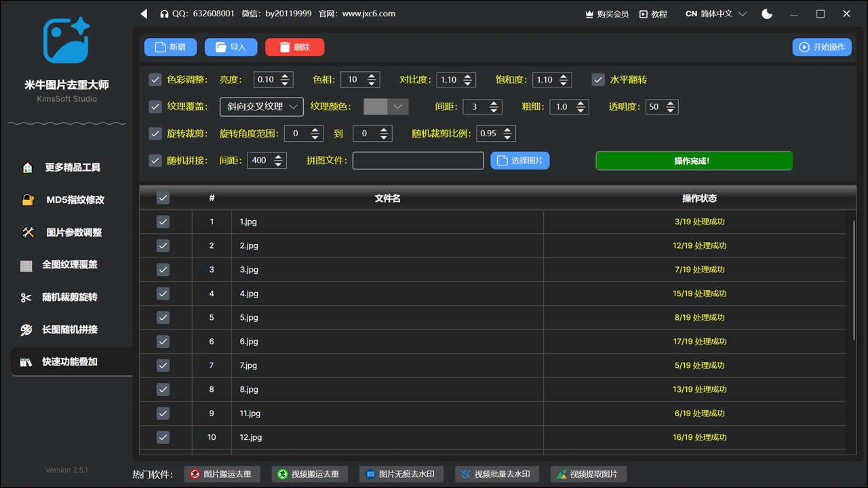The height and width of the screenshot is (488, 868).
Task: Click the image watermark removal icon
Action: click(370, 474)
